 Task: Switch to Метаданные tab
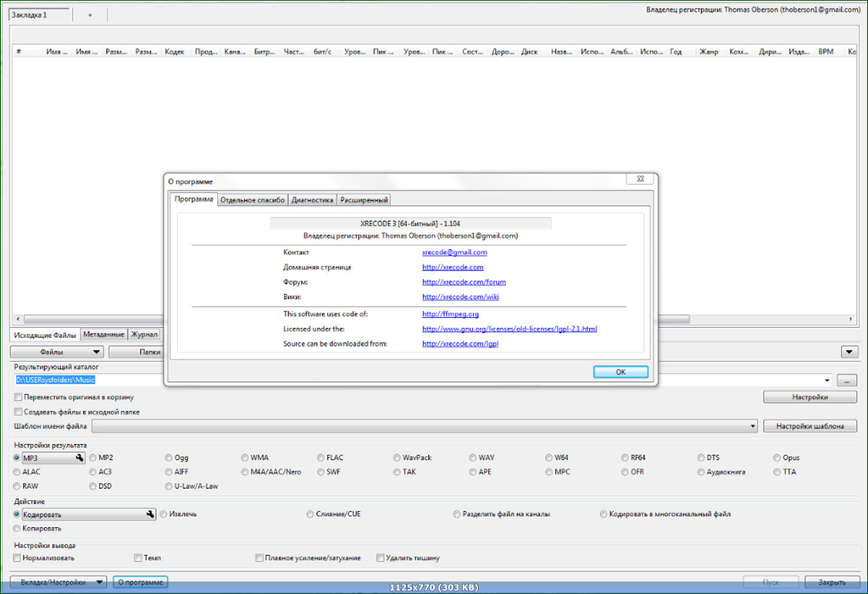[103, 335]
